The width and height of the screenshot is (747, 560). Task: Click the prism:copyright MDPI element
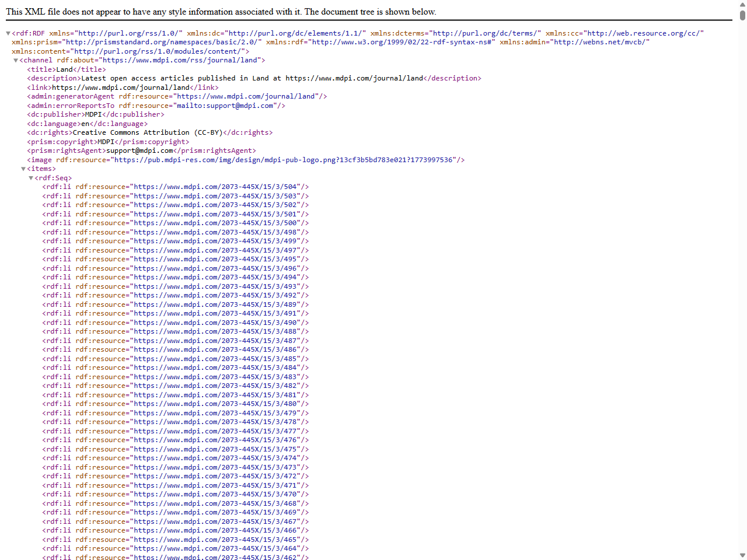point(107,142)
